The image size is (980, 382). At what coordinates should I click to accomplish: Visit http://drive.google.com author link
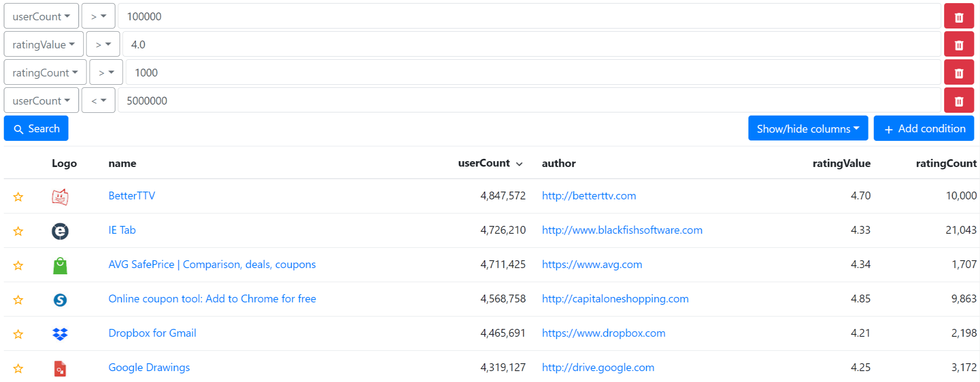point(598,367)
